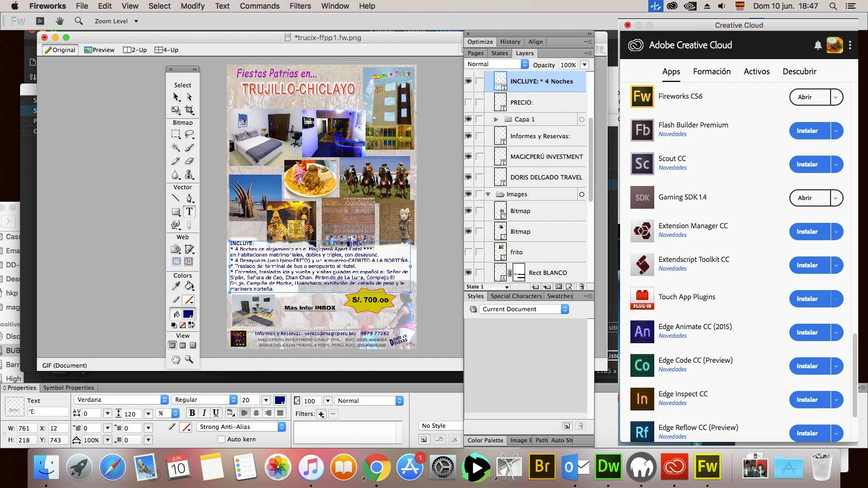The image size is (868, 488).
Task: Open the Current Document styles dropdown
Action: (x=525, y=309)
